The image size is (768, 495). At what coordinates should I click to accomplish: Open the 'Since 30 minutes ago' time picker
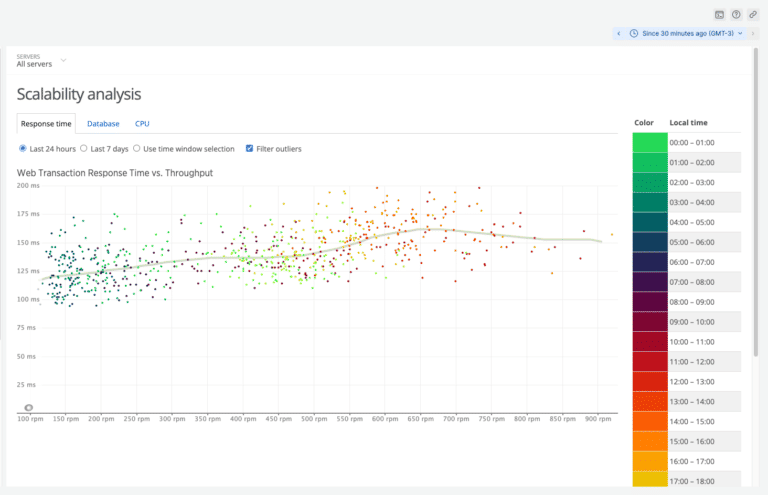[686, 33]
